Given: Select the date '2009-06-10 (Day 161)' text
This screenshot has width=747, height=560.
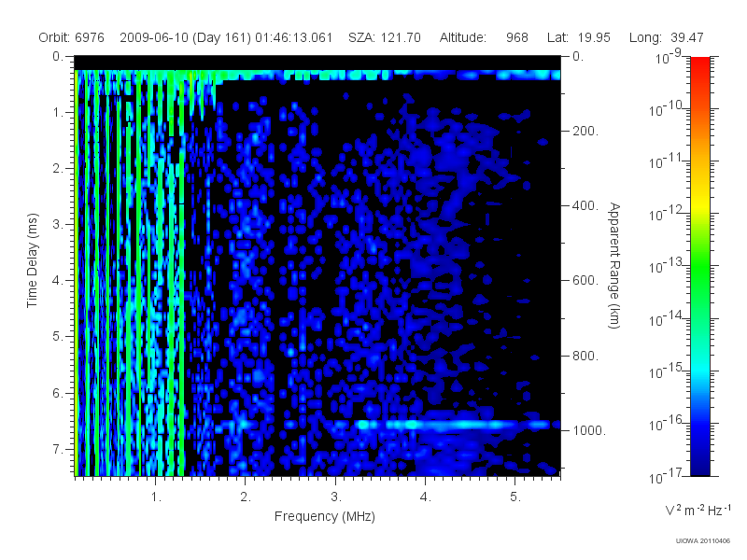Looking at the screenshot, I should (185, 37).
